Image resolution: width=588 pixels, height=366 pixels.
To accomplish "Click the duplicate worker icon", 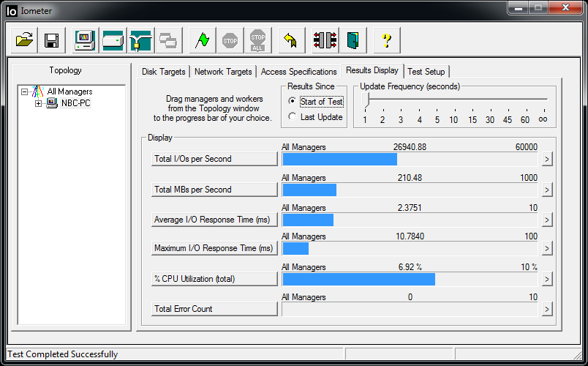I will [x=168, y=40].
